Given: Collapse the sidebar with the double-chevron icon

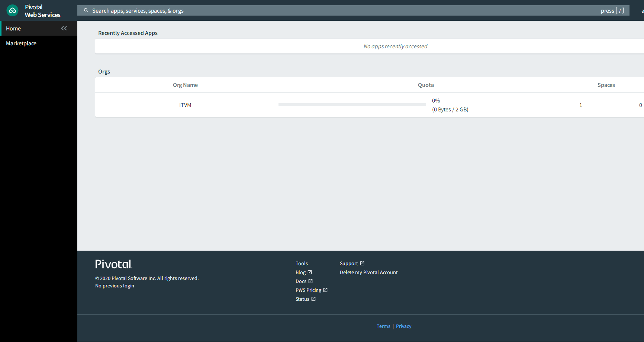Looking at the screenshot, I should pyautogui.click(x=64, y=28).
